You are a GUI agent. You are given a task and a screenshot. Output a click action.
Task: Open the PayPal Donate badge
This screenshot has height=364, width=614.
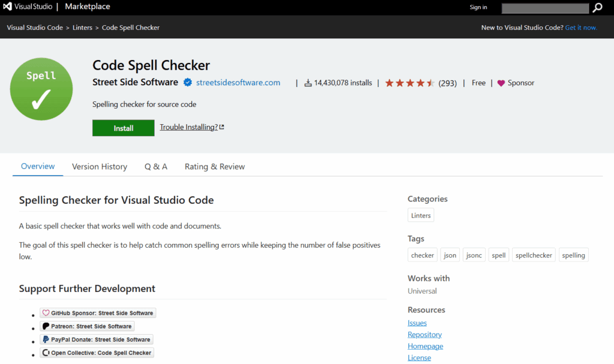coord(97,339)
